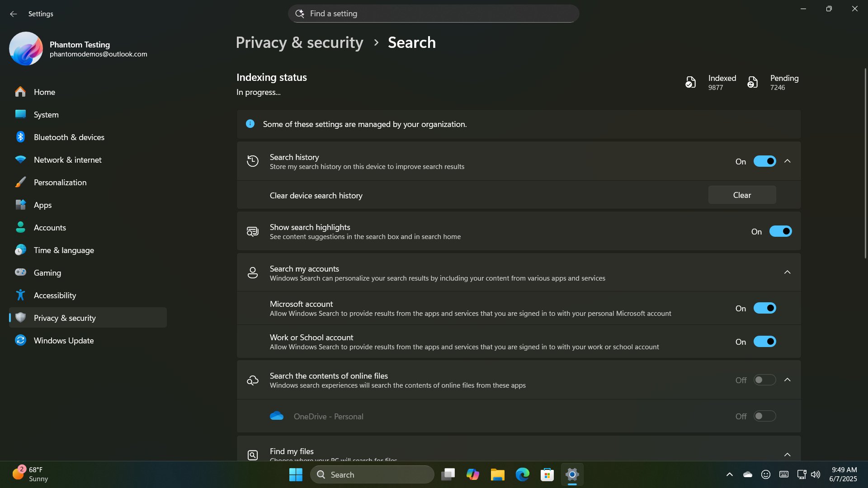Click the Gaming controller icon
This screenshot has width=868, height=488.
click(x=20, y=272)
